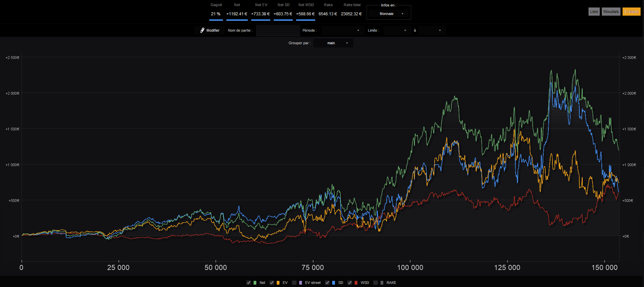Open the upper Limite dropdown after 'à'
Image resolution: width=644 pixels, height=287 pixels.
coord(432,30)
